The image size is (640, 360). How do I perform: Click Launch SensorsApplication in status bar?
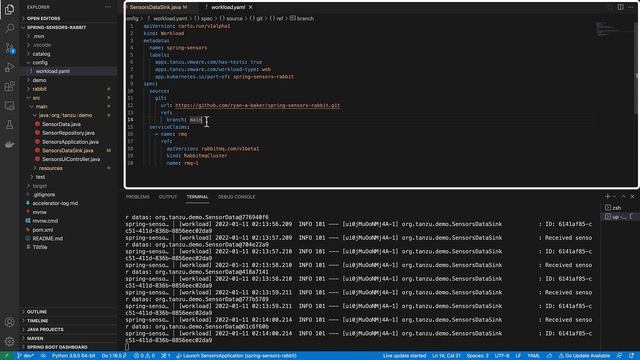[236, 356]
